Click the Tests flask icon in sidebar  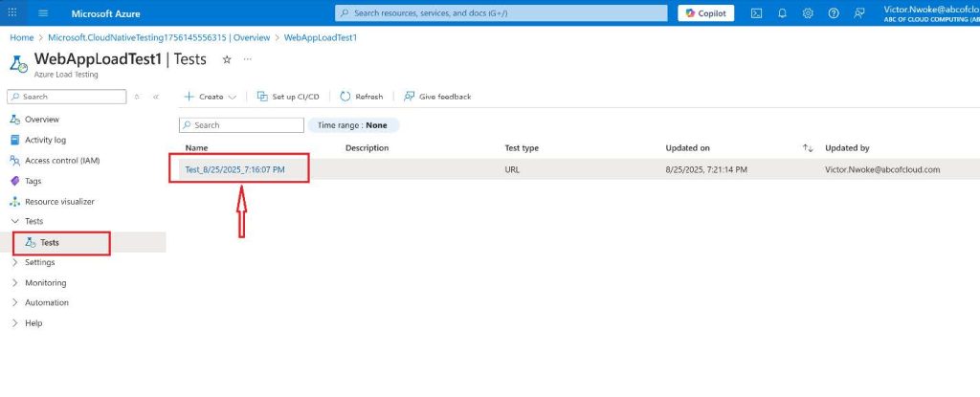[30, 243]
